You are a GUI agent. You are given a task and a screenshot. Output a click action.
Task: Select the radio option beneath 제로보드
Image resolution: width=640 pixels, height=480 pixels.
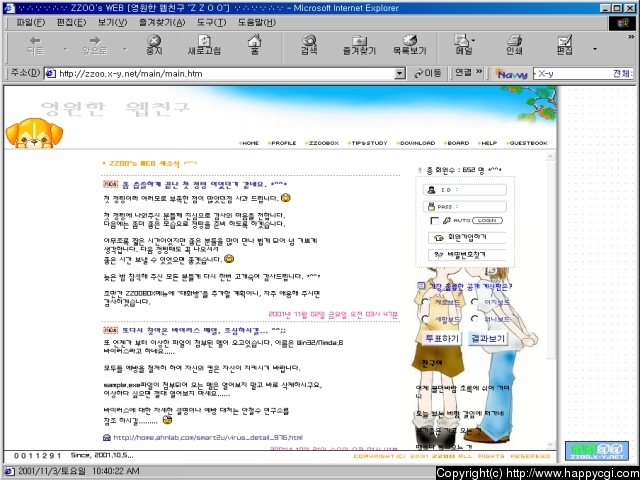425,319
